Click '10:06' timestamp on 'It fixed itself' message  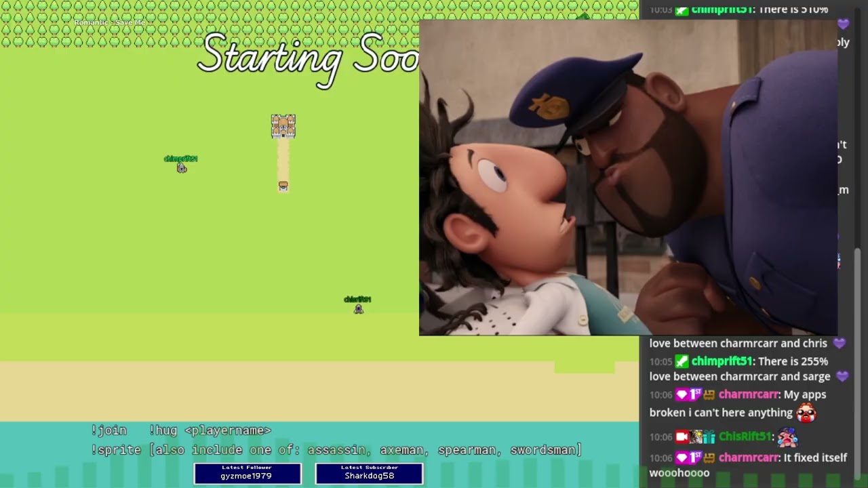(660, 458)
